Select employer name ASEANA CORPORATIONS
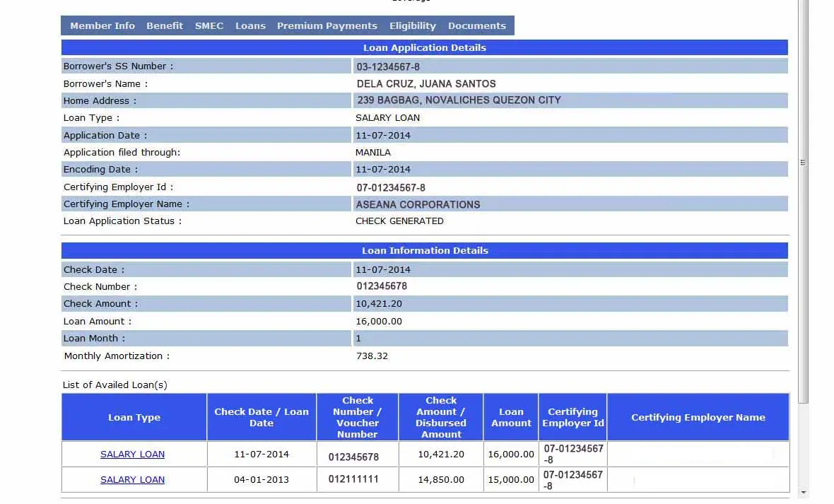Screen dimensions: 834x504 (x=418, y=204)
